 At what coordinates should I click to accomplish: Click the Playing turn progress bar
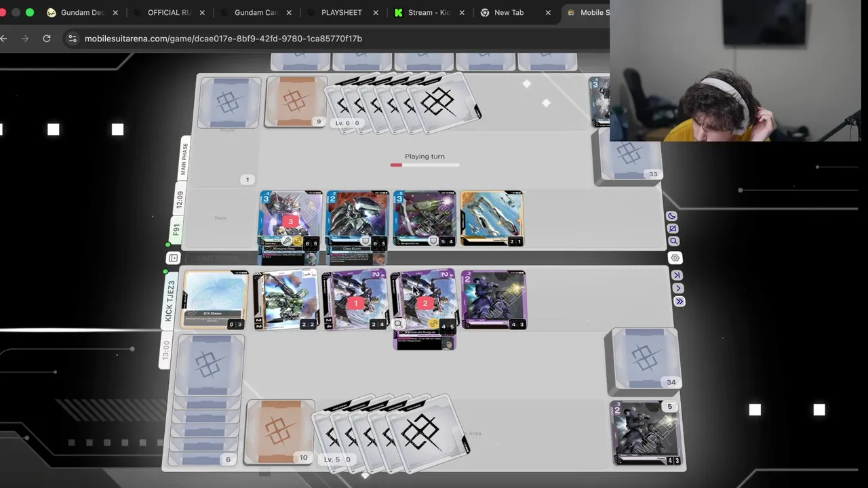point(425,165)
